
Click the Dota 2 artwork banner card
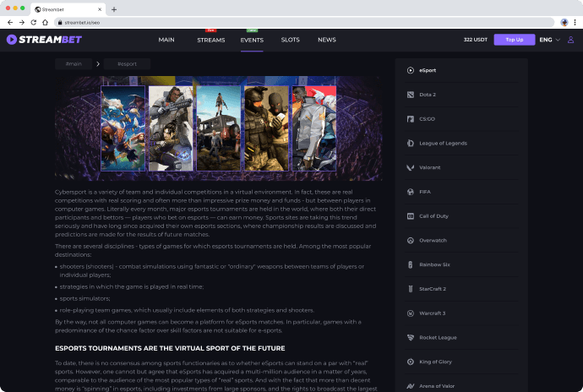123,128
